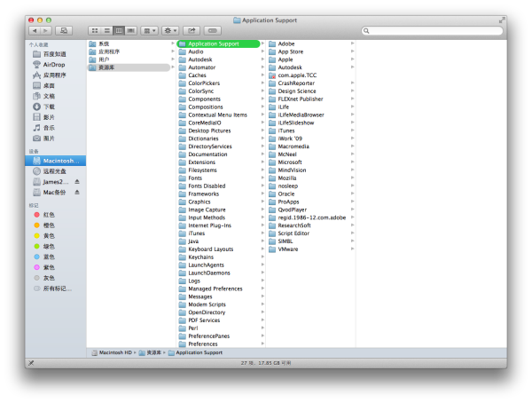Open AirDrop in the sidebar
This screenshot has width=532, height=403.
(53, 64)
